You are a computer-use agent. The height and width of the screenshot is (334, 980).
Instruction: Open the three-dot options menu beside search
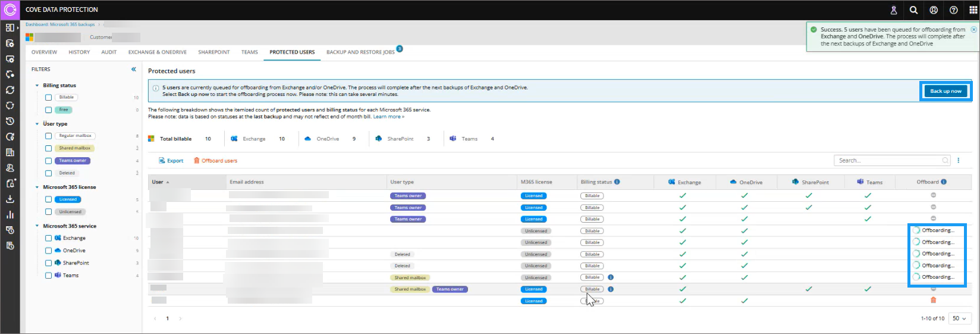point(958,161)
